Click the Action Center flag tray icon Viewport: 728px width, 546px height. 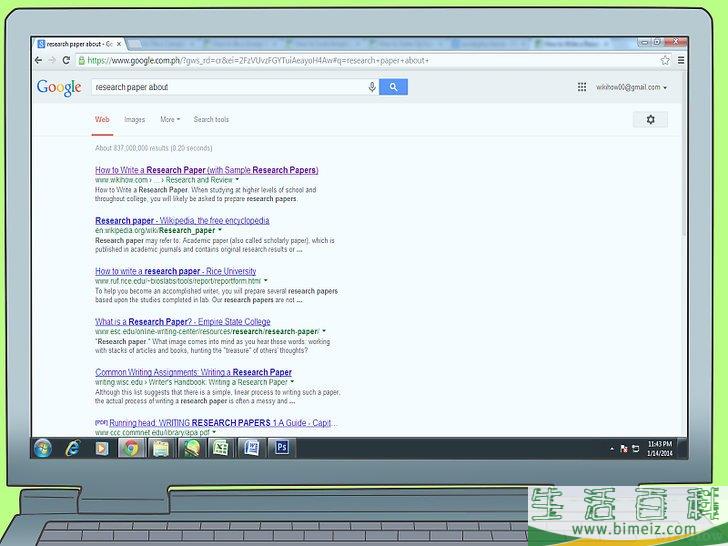pos(624,449)
